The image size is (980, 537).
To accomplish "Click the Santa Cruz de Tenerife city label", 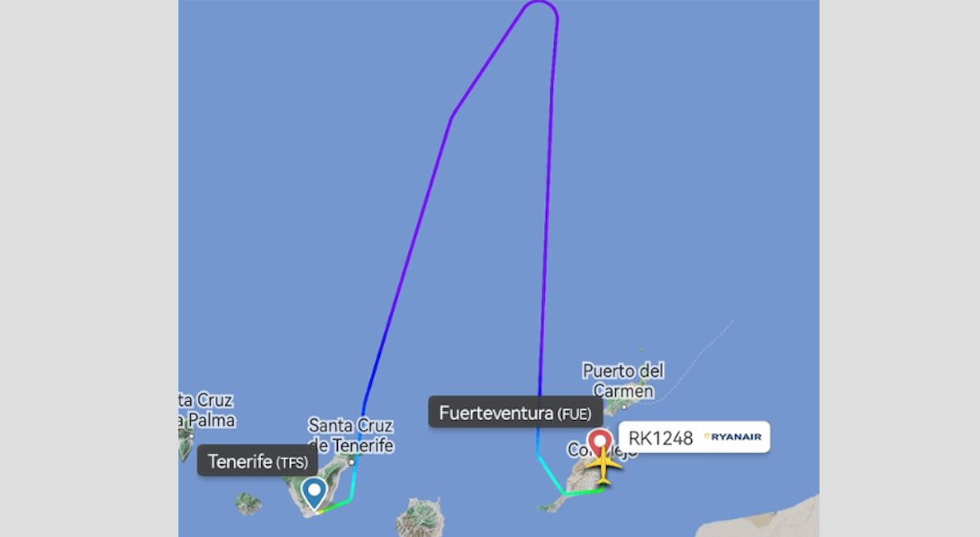I will point(350,436).
